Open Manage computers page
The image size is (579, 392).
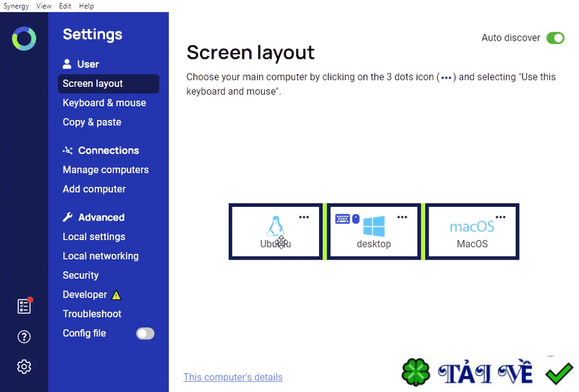point(106,170)
